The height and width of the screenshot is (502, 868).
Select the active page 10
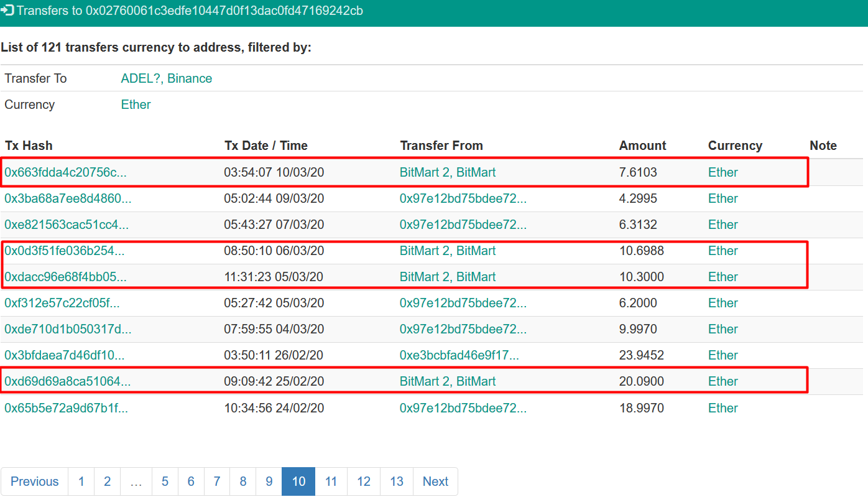(x=298, y=481)
